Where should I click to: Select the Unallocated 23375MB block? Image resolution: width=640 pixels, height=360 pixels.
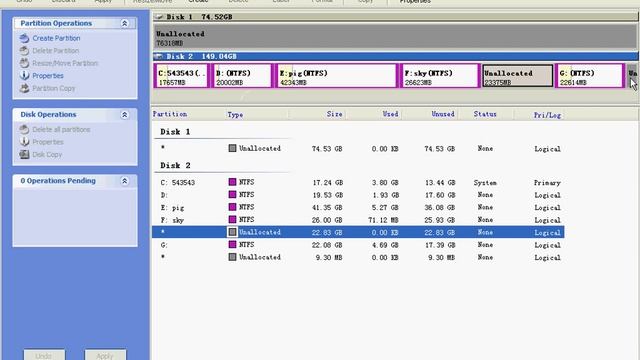tap(518, 76)
